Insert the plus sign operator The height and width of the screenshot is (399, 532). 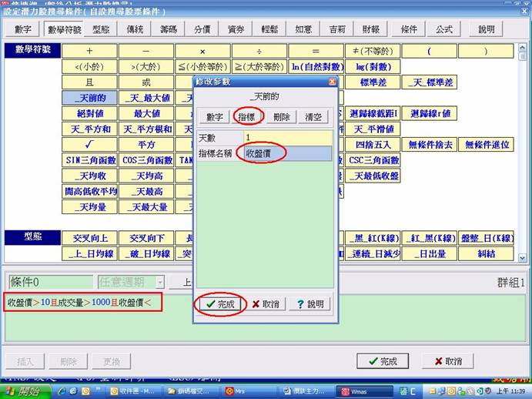pos(89,51)
